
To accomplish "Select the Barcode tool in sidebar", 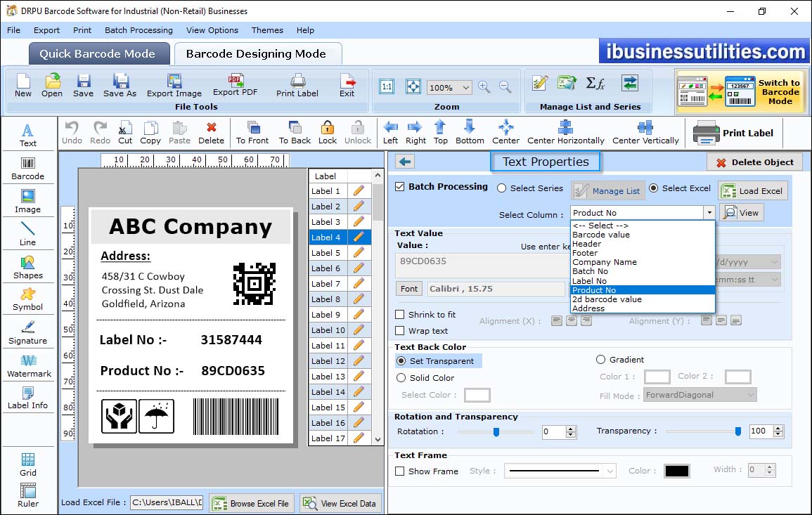I will pos(28,169).
